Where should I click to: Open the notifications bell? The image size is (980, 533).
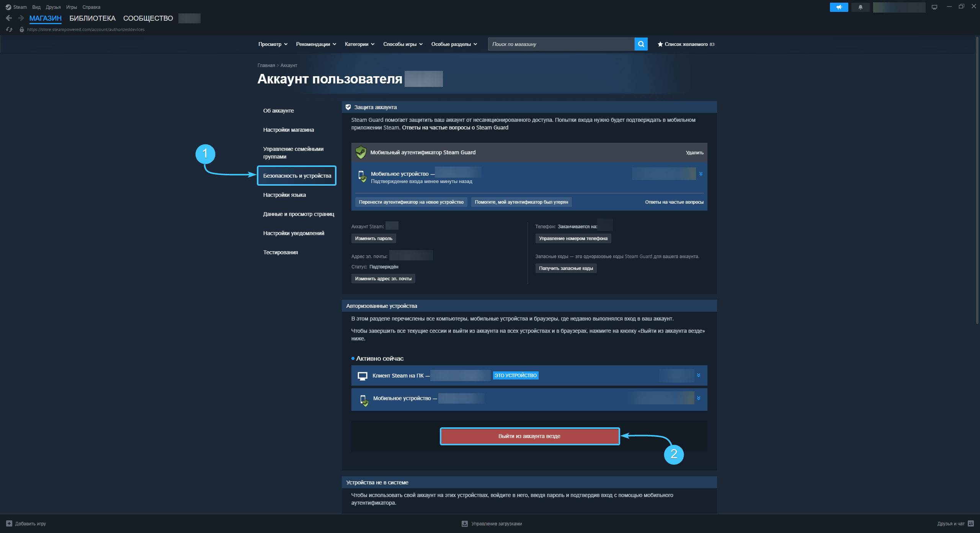point(860,7)
